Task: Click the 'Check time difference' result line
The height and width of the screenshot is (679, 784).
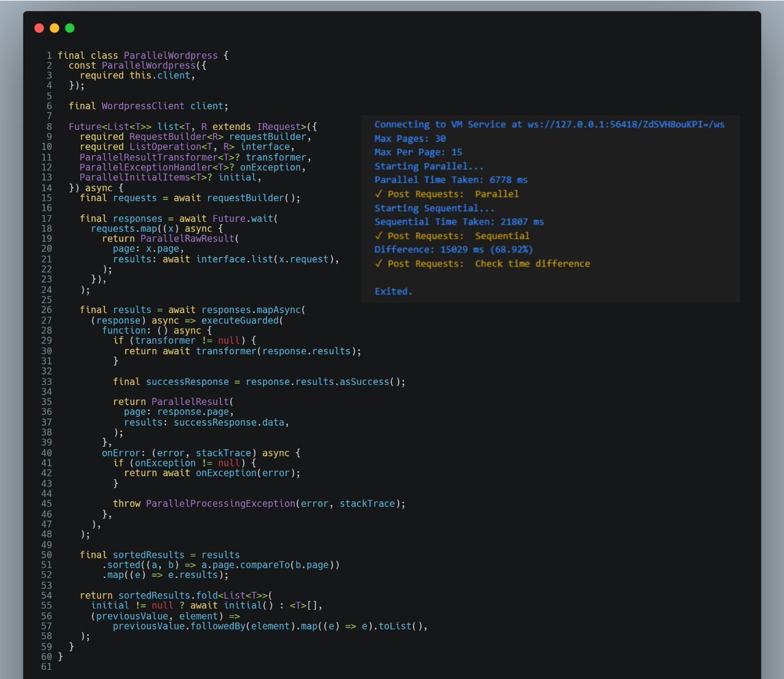Action: pos(482,263)
